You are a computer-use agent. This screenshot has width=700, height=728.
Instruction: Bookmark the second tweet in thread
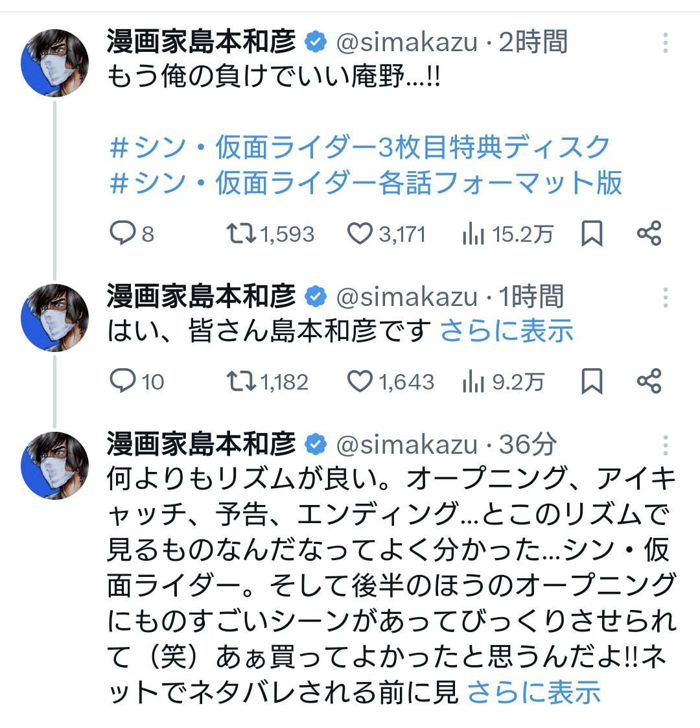click(x=592, y=381)
